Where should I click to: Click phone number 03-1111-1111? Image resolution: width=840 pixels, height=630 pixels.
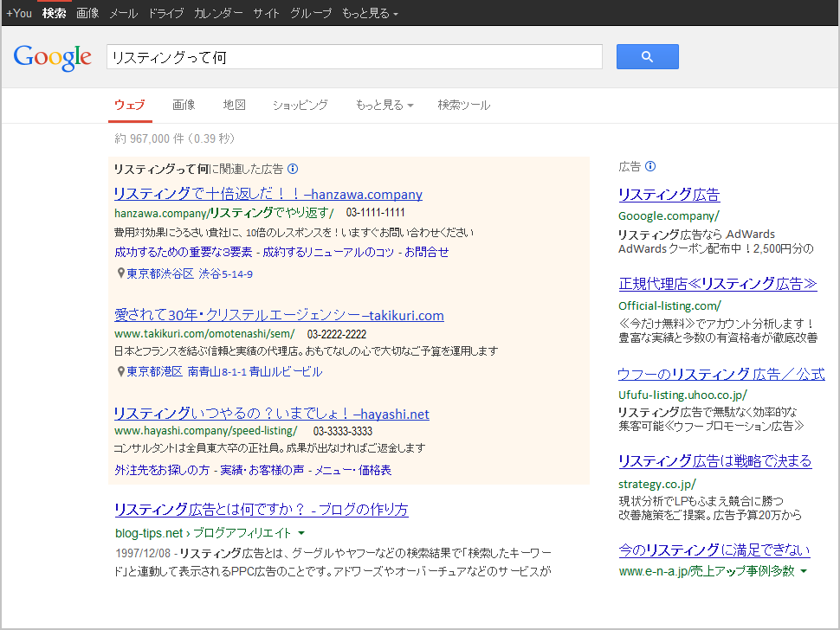(x=376, y=213)
